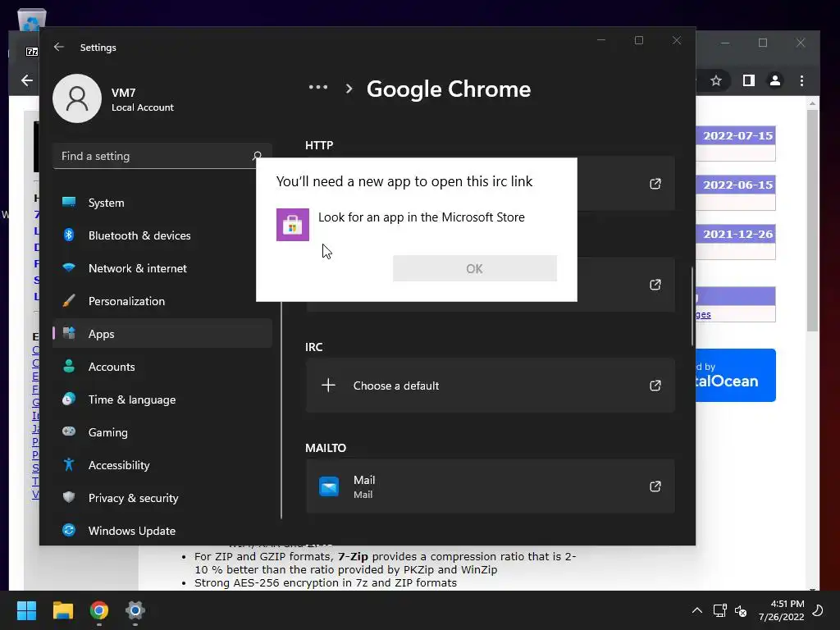Select Look for an app in Microsoft Store
The width and height of the screenshot is (840, 630).
pos(421,217)
